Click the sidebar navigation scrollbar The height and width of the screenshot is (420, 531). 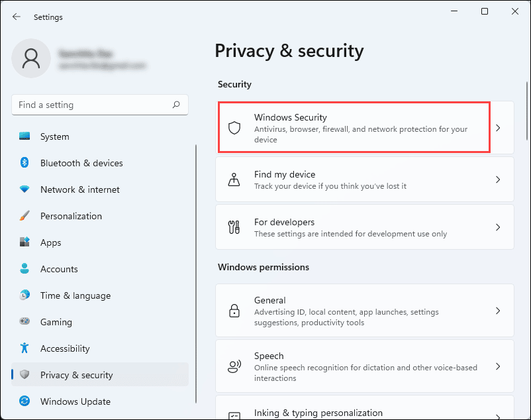point(196,274)
